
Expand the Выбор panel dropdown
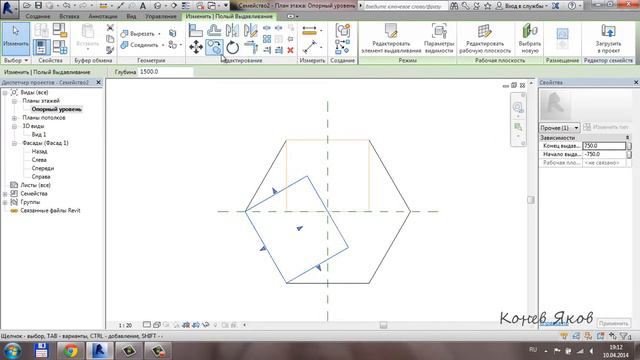16,60
